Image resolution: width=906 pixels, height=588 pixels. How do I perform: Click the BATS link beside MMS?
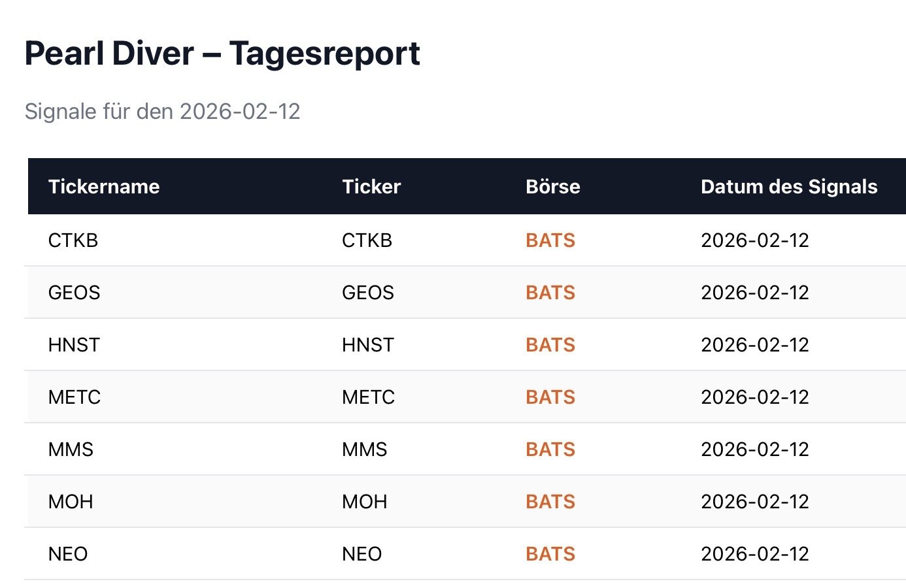click(550, 449)
